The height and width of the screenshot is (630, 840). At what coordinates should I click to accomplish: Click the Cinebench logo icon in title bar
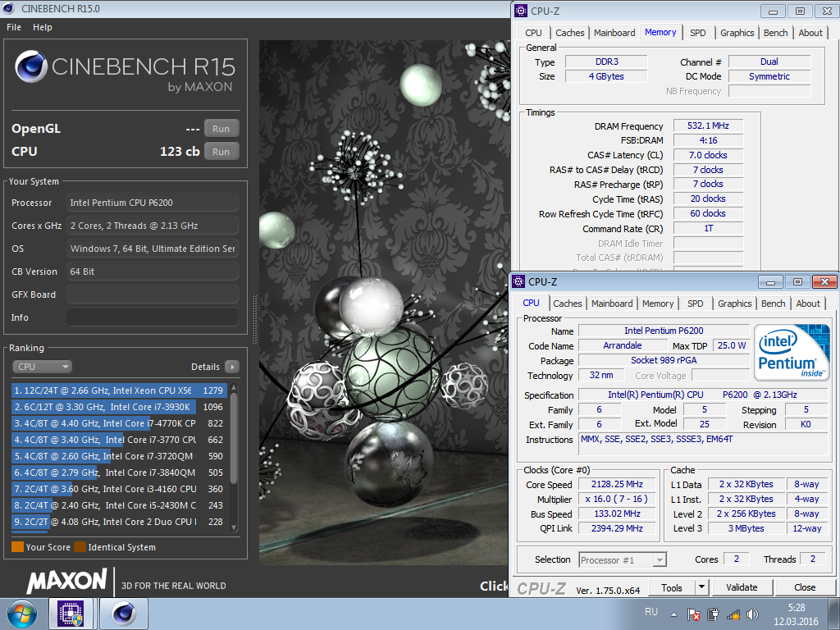point(8,8)
